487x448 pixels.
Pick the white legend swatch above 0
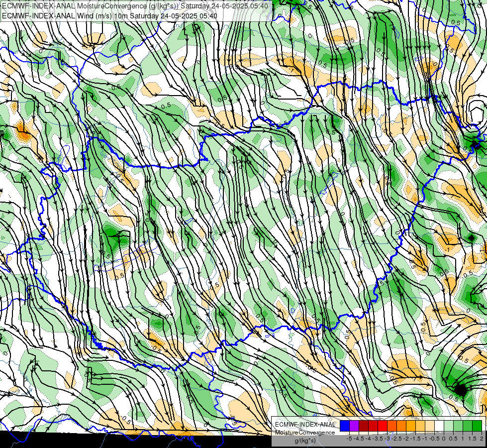tap(439, 426)
